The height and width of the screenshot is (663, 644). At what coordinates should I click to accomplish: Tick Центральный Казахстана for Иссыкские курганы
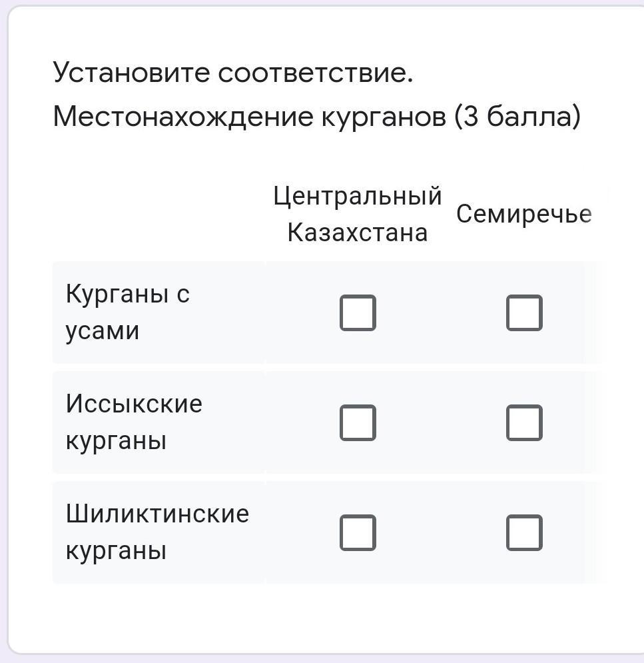tap(358, 422)
